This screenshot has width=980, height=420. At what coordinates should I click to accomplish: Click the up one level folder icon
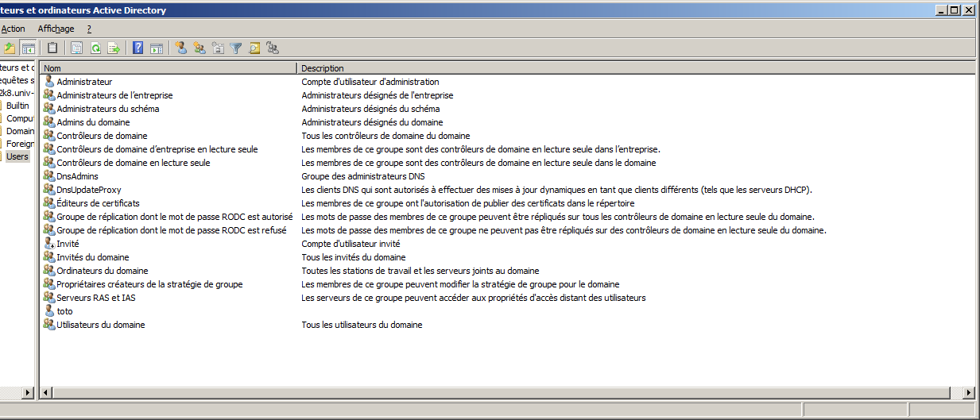tap(10, 48)
